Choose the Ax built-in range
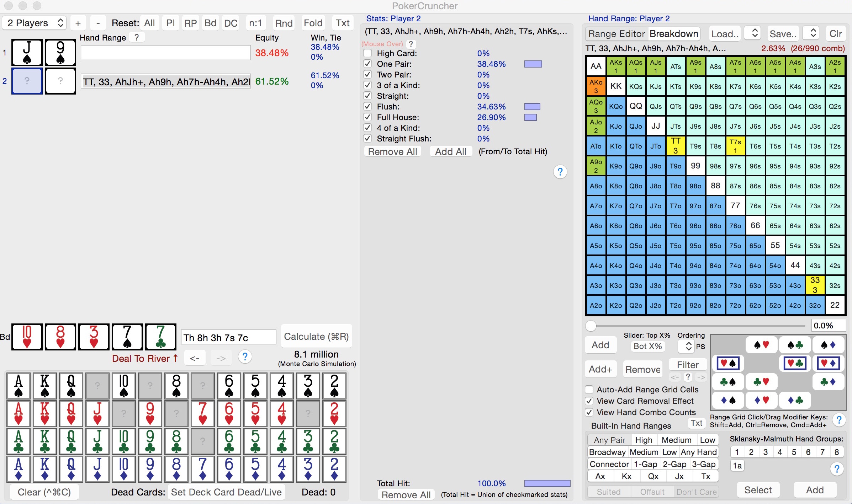The image size is (852, 504). click(x=600, y=476)
